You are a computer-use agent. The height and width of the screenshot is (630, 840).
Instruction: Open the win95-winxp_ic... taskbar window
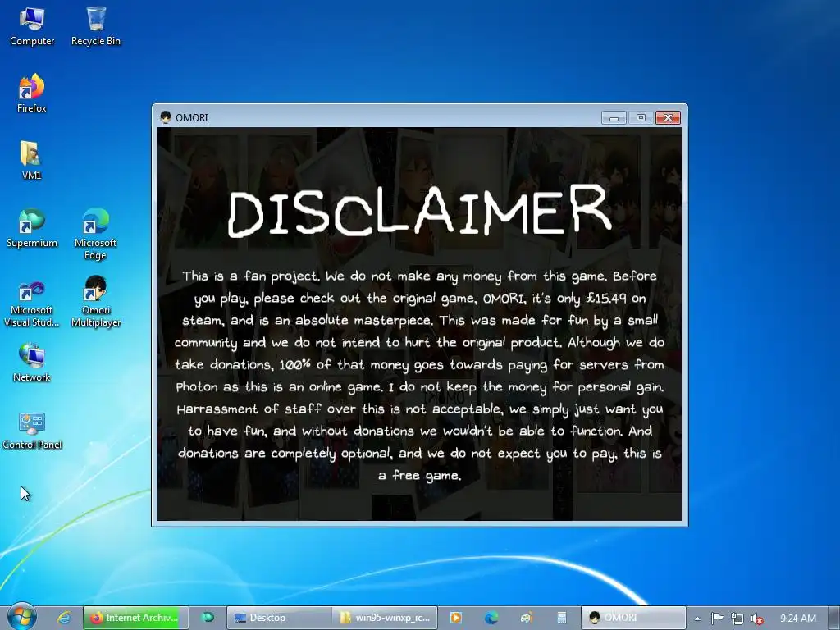click(385, 618)
